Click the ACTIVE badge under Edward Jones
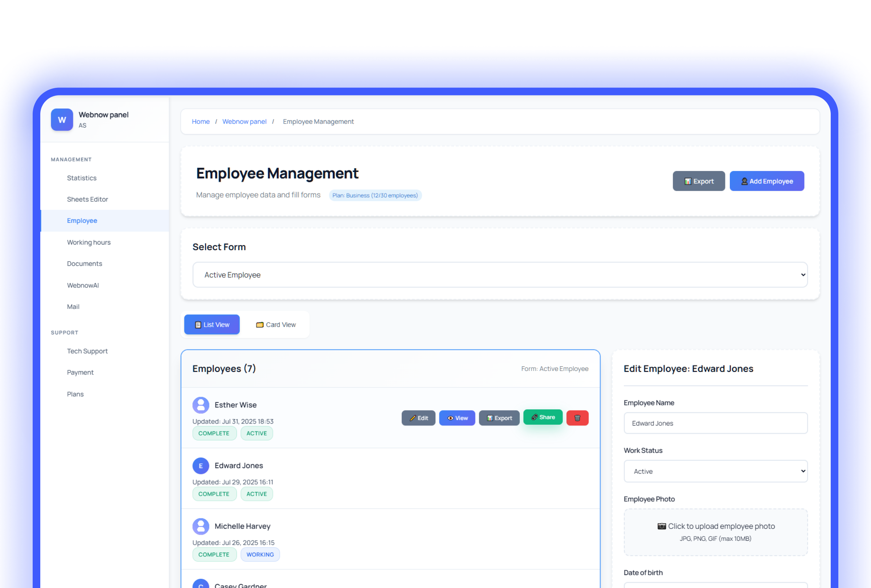 pos(257,494)
